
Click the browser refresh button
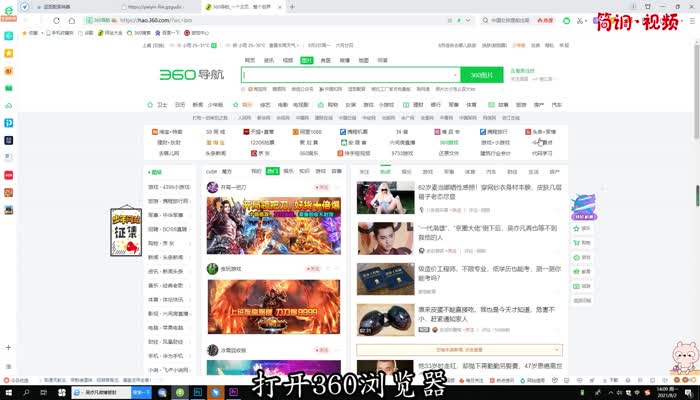click(x=54, y=19)
